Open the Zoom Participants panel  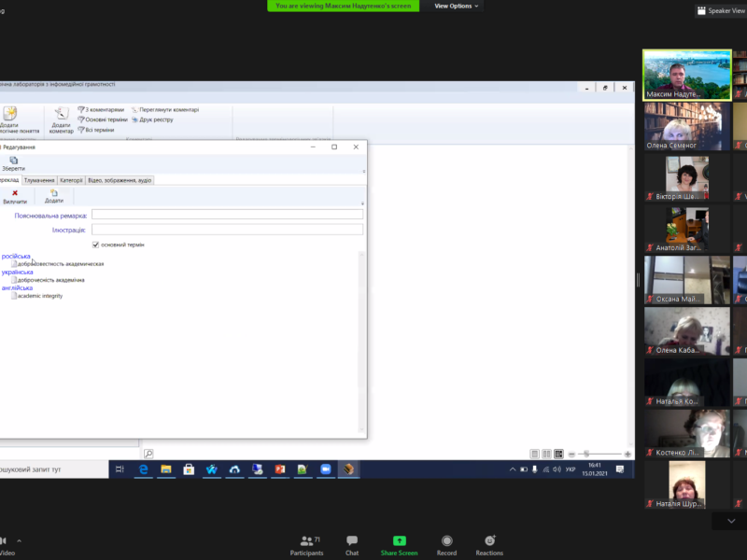click(306, 545)
